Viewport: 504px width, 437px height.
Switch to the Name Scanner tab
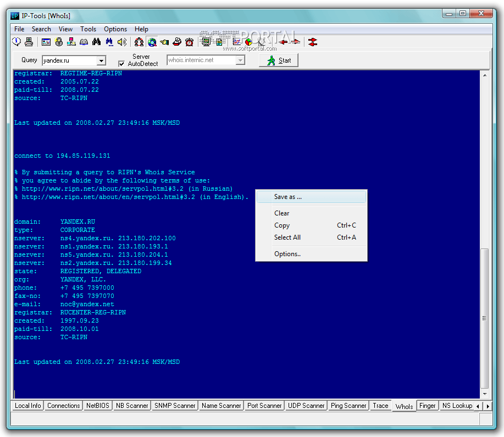[x=221, y=406]
